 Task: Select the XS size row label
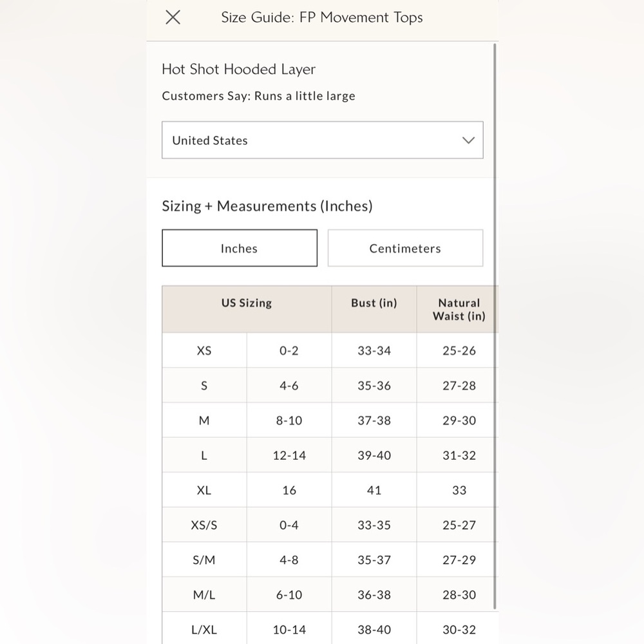coord(204,351)
